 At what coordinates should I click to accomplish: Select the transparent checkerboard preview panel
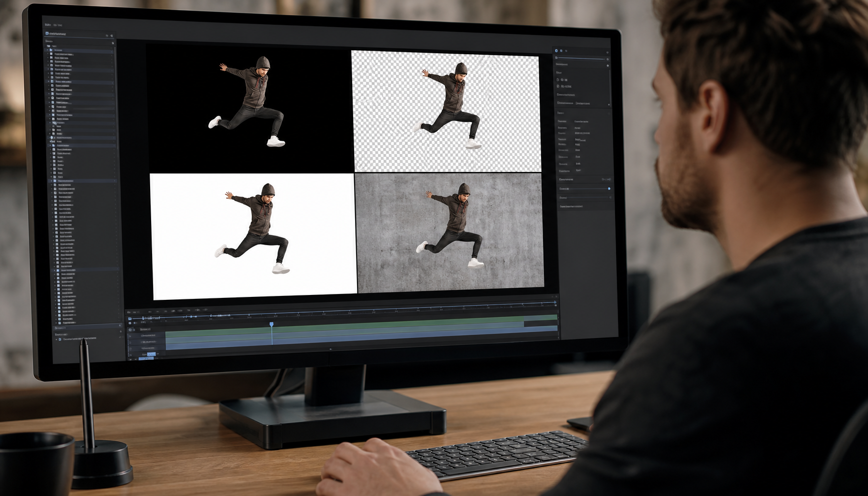446,111
